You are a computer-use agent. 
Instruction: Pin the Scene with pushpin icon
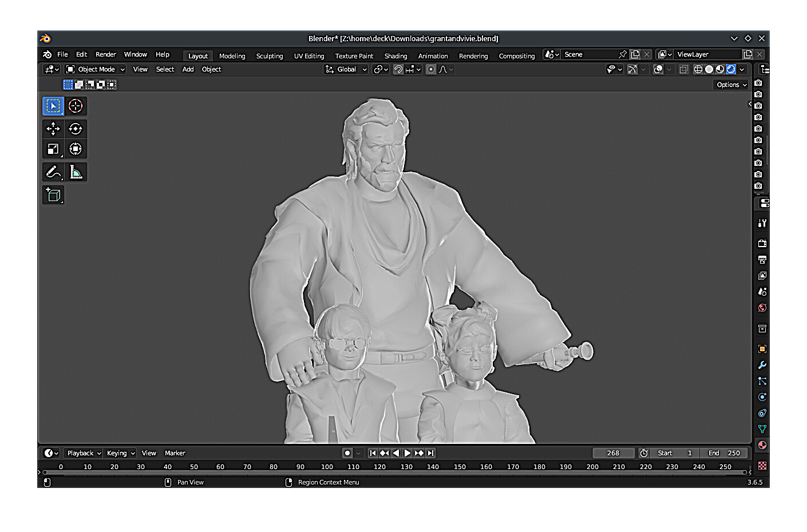coord(623,54)
